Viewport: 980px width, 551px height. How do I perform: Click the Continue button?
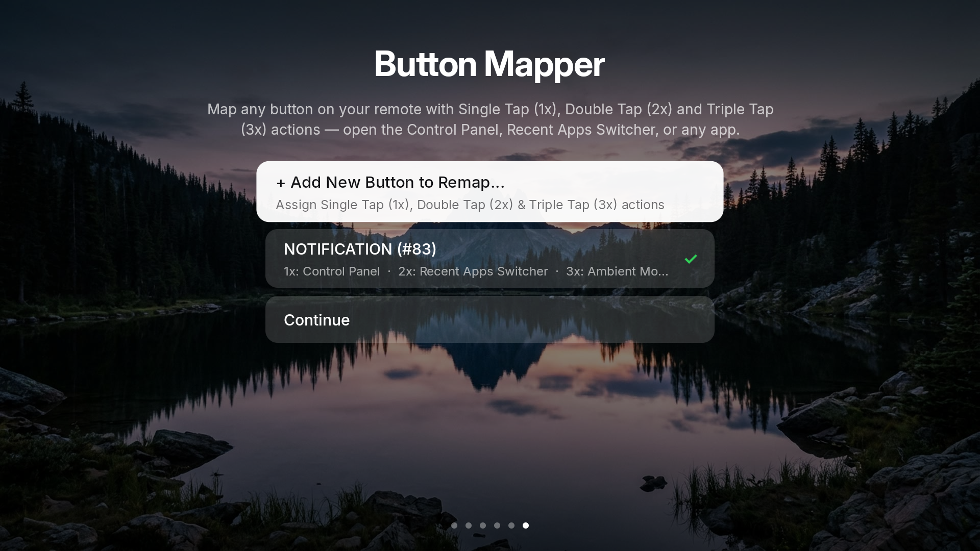pyautogui.click(x=489, y=319)
